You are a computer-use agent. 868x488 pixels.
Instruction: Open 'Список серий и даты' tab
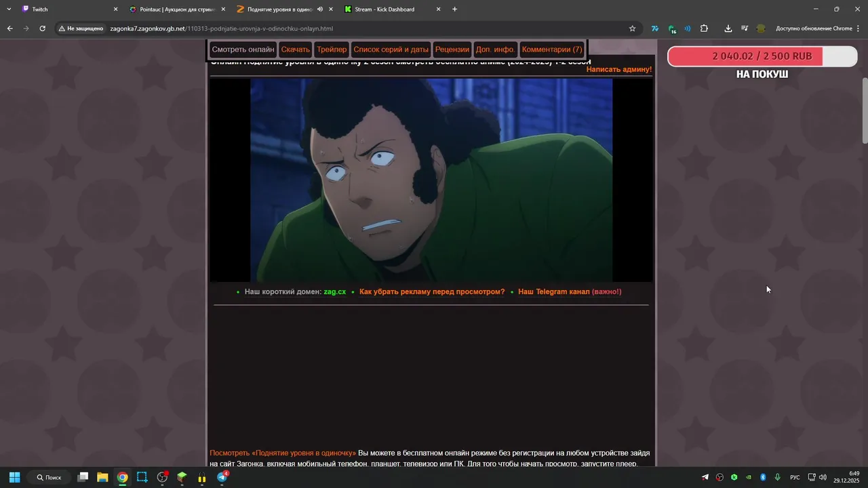tap(391, 49)
